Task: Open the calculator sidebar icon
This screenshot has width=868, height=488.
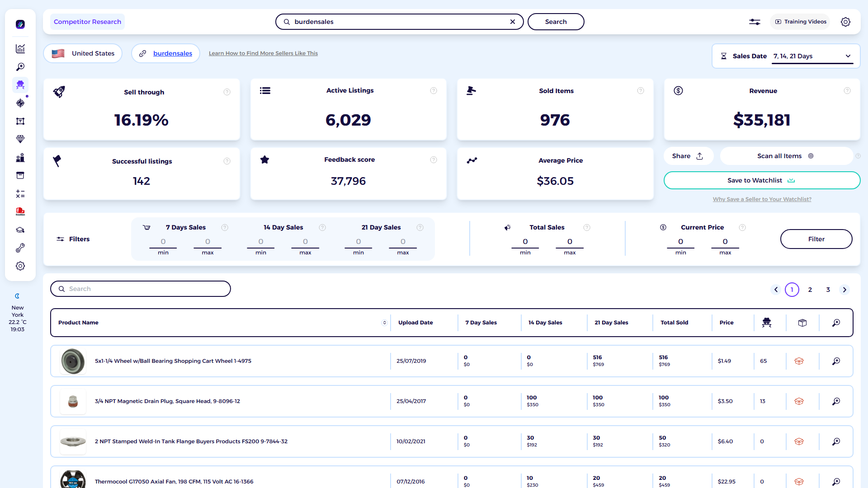Action: click(x=20, y=194)
